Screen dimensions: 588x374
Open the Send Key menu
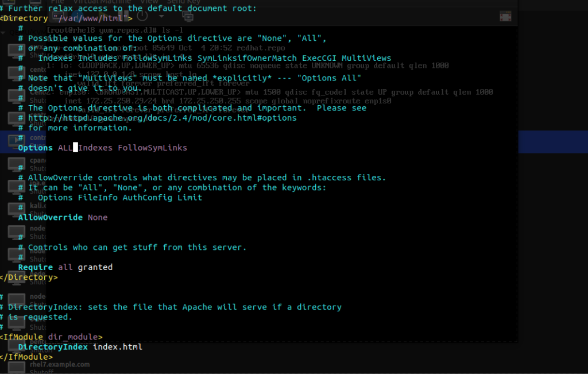(x=183, y=2)
